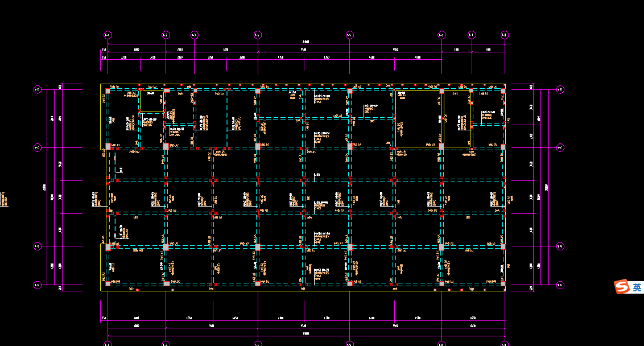
Task: Pick the gray column at axes 1-1 and 1-D
Action: pyautogui.click(x=108, y=91)
